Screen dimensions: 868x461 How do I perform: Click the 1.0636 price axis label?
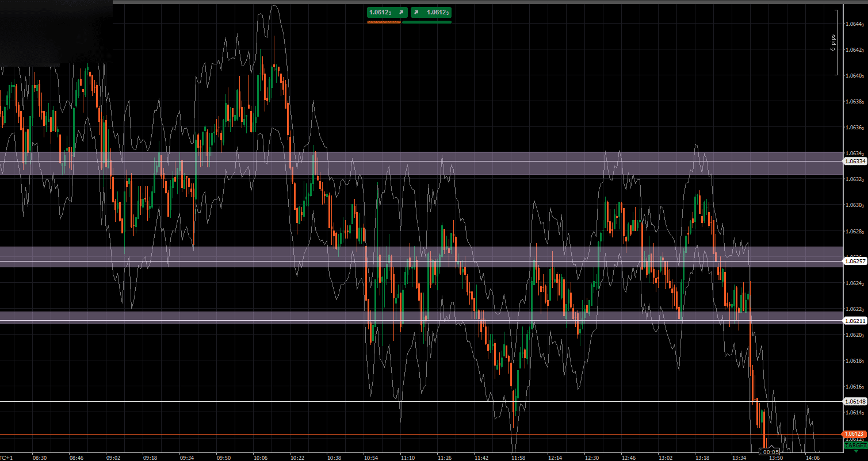[x=854, y=128]
